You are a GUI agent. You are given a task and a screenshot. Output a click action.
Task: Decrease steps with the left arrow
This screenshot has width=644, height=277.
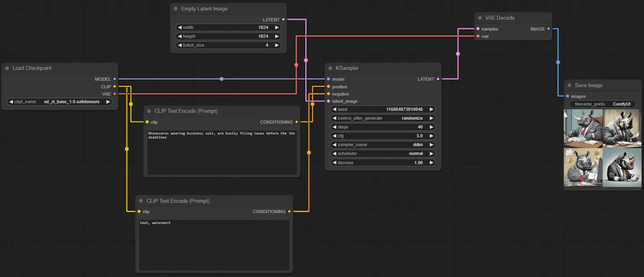click(x=334, y=127)
